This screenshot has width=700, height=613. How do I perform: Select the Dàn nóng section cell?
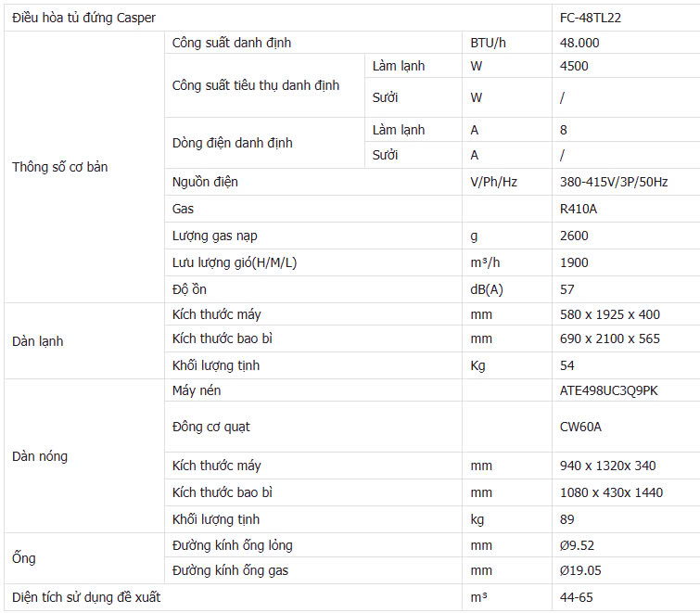[x=84, y=456]
